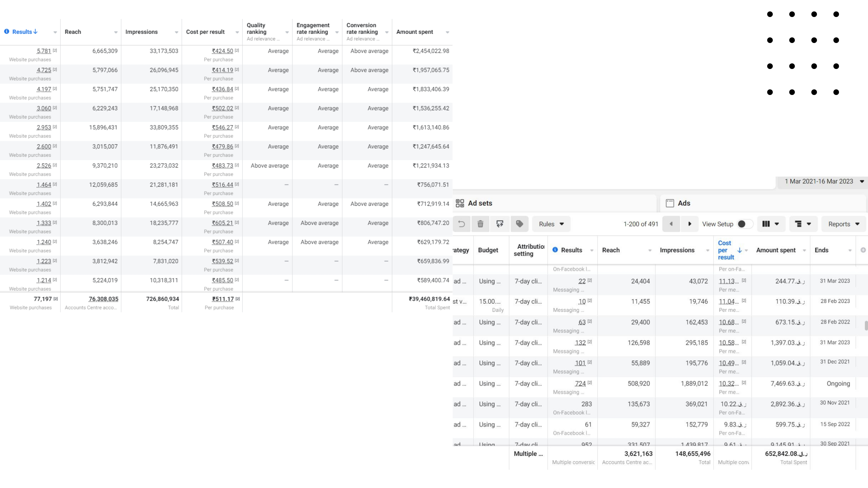Click the 76,308,035 total reach value
The height and width of the screenshot is (488, 868).
coord(103,299)
